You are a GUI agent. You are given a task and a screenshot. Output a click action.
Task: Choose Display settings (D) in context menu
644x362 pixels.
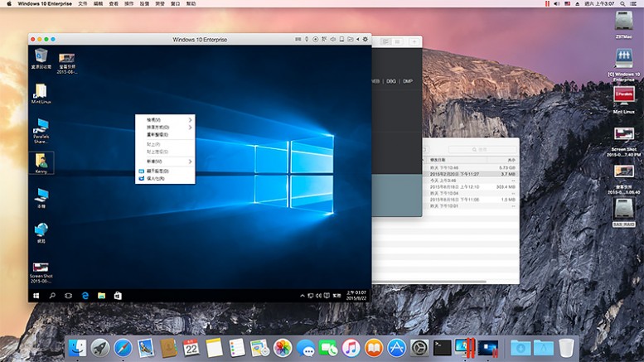click(x=165, y=171)
